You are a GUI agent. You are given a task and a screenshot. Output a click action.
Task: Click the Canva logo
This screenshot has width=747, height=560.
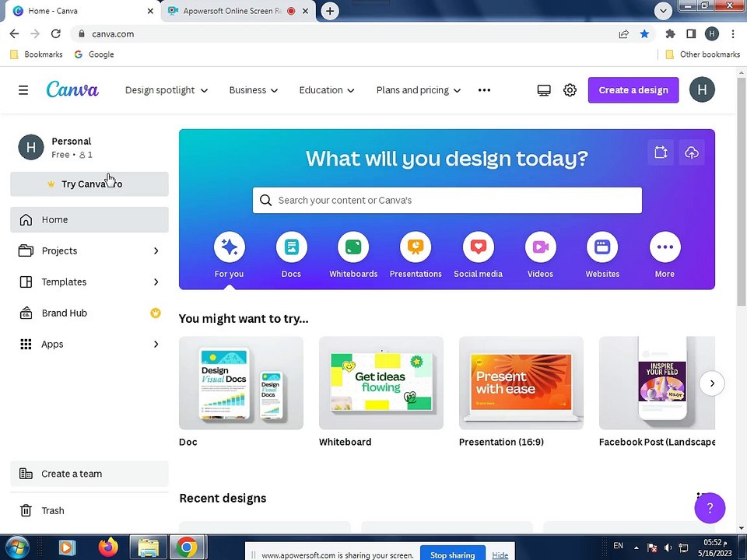[x=72, y=89]
